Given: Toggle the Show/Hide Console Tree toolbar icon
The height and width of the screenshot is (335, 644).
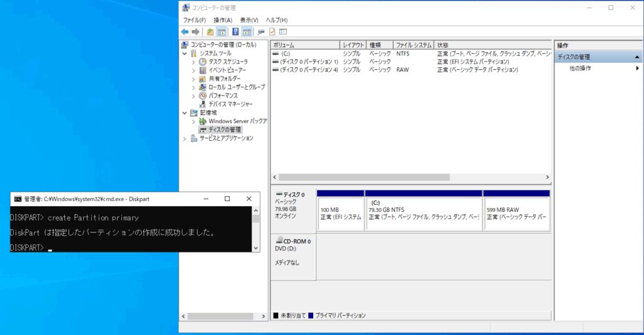Looking at the screenshot, I should point(221,31).
